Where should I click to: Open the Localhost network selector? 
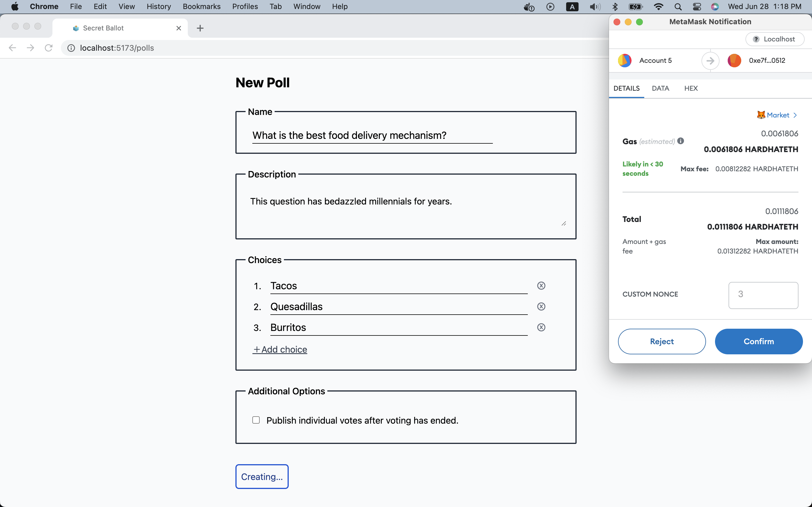(x=775, y=39)
